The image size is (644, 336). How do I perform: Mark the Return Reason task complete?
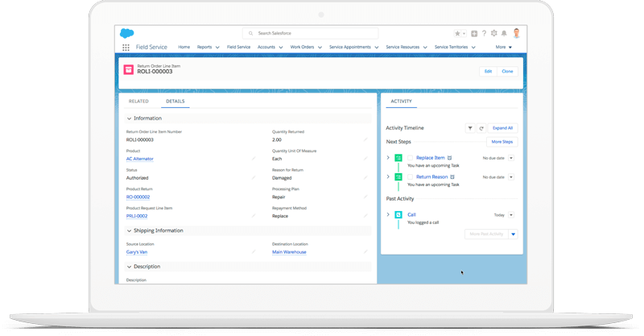410,176
